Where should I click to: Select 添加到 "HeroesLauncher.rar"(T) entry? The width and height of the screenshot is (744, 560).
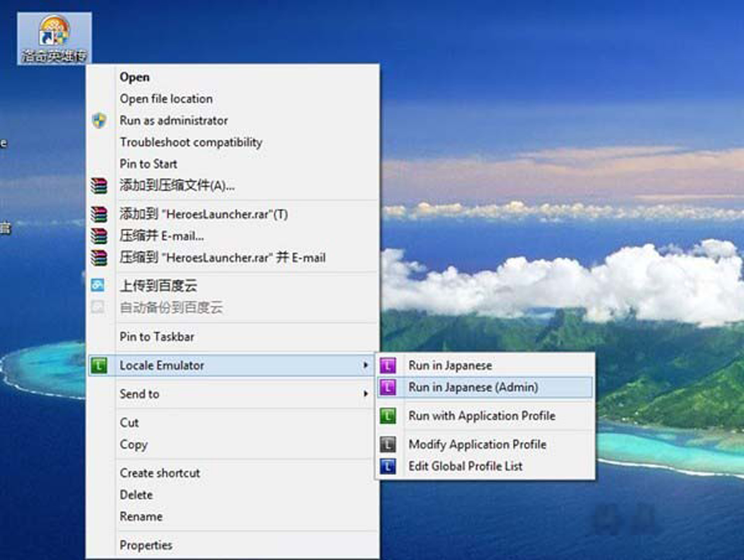(x=203, y=214)
